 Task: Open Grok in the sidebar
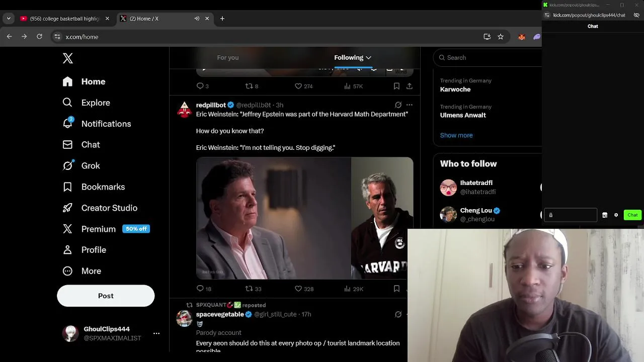tap(81, 165)
